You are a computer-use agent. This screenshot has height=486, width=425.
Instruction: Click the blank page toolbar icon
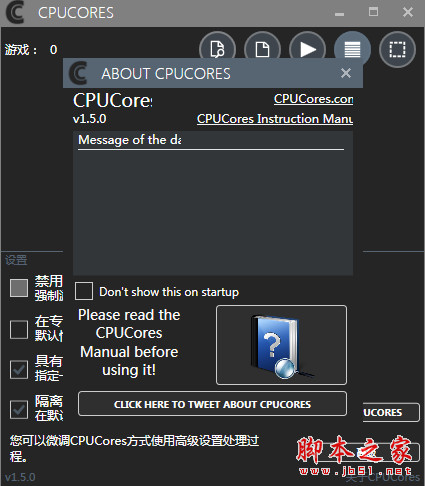tap(262, 48)
